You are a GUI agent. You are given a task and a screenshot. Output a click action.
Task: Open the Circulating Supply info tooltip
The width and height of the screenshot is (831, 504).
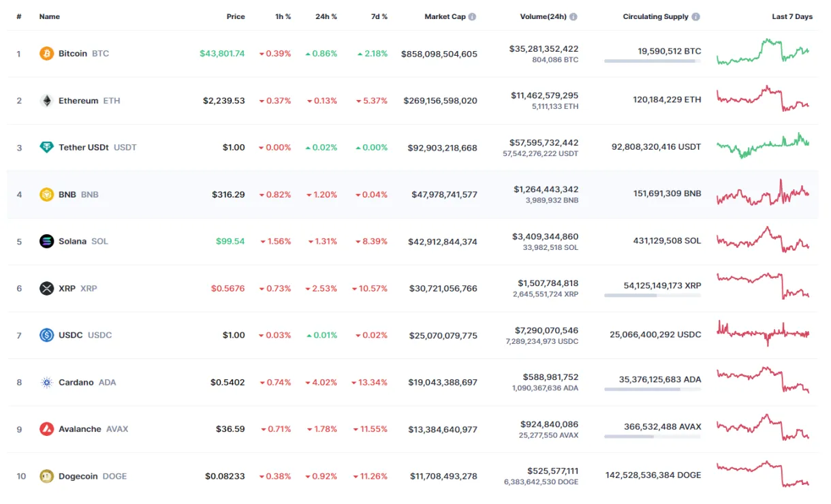(696, 16)
